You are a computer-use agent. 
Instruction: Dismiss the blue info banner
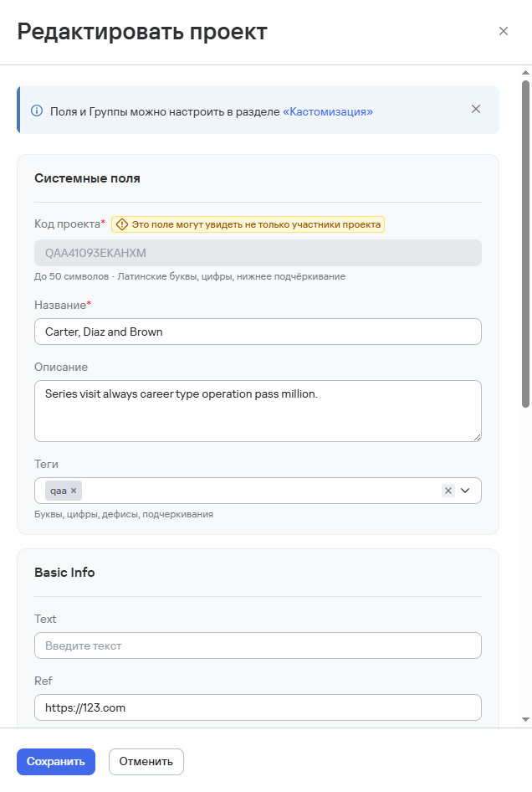[x=476, y=109]
